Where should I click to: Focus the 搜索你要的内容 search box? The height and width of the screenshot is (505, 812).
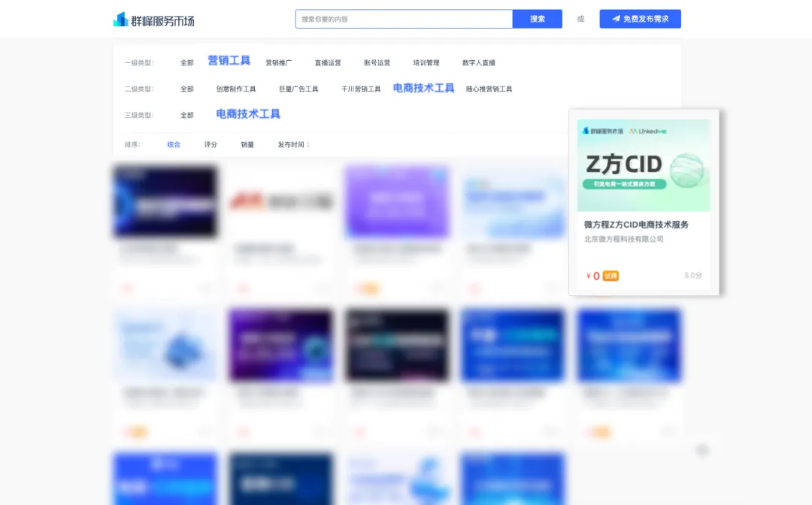(x=404, y=19)
